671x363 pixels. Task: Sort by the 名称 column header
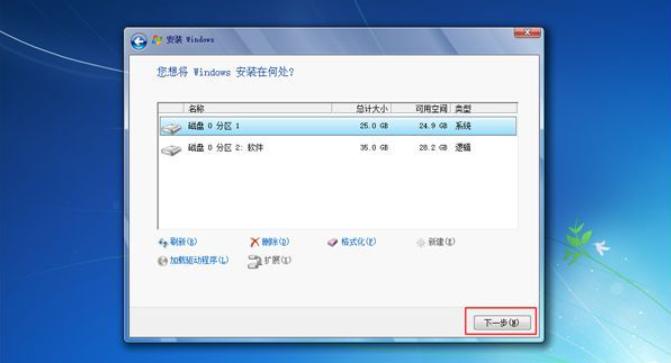(x=257, y=108)
